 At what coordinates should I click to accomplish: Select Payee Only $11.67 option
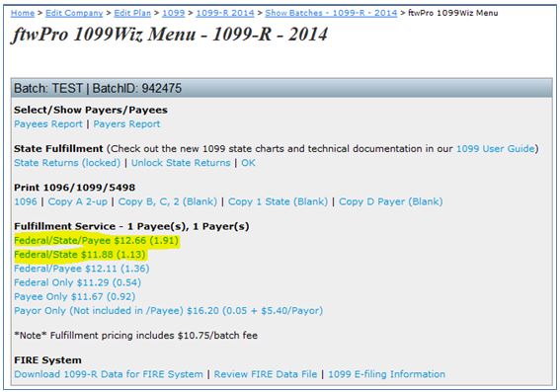coord(75,296)
